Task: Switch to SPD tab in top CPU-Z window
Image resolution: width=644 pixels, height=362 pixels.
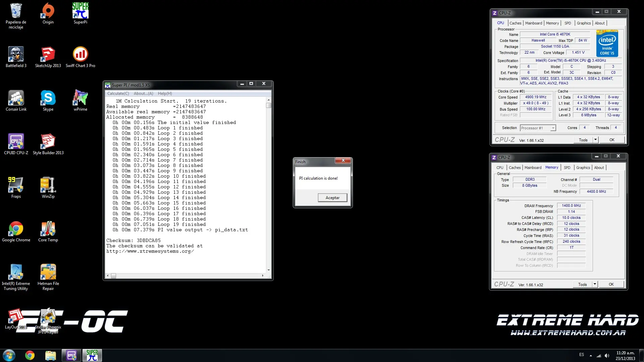Action: [x=568, y=23]
